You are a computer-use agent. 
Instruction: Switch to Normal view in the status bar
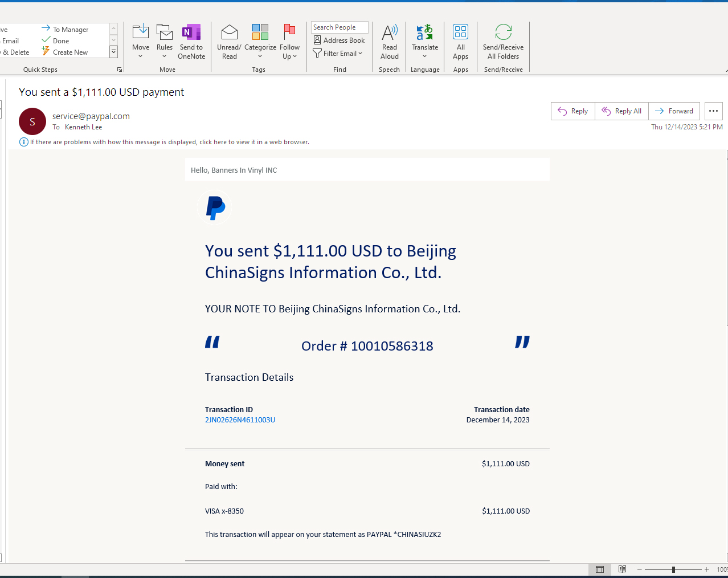(600, 569)
